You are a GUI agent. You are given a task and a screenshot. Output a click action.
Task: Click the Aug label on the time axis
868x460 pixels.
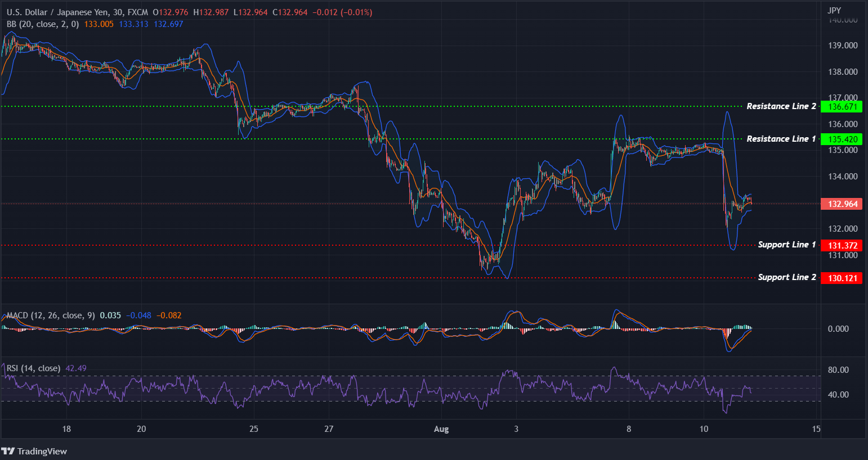coord(441,429)
